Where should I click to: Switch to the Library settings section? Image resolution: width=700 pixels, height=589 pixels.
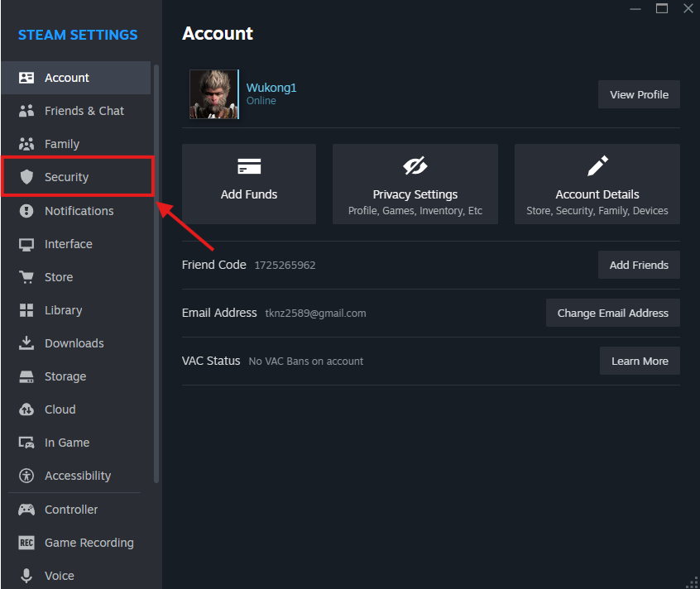[63, 310]
